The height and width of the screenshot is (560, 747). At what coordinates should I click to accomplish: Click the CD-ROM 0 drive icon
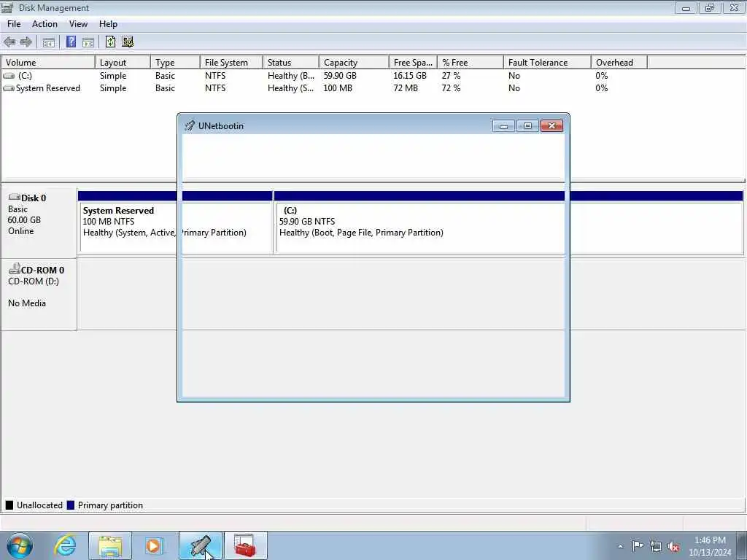(15, 268)
